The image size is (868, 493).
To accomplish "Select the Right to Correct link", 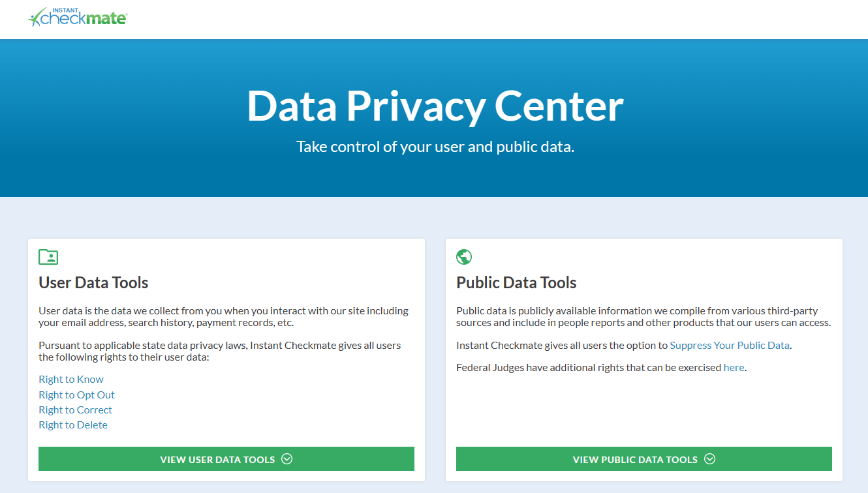I will [x=75, y=410].
